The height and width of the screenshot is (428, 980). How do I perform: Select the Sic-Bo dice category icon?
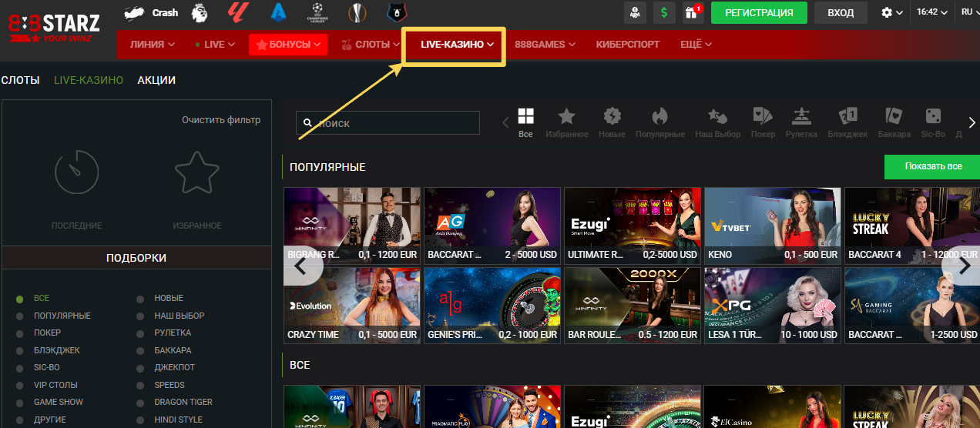932,122
